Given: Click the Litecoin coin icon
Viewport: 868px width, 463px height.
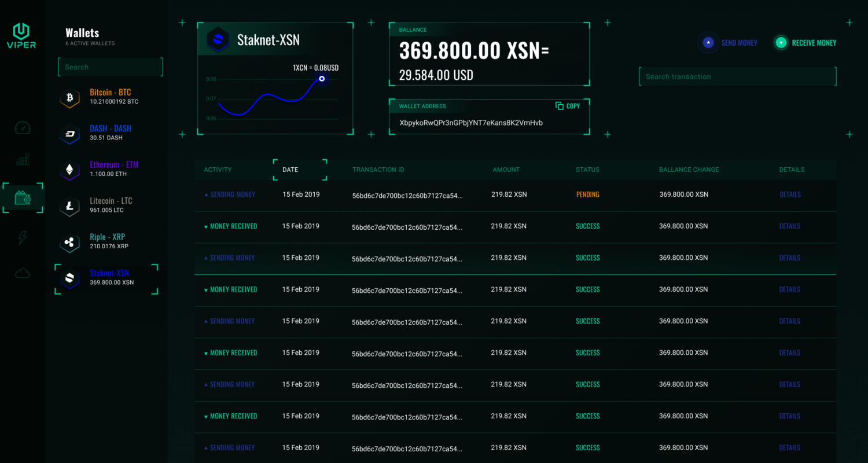Looking at the screenshot, I should (69, 207).
